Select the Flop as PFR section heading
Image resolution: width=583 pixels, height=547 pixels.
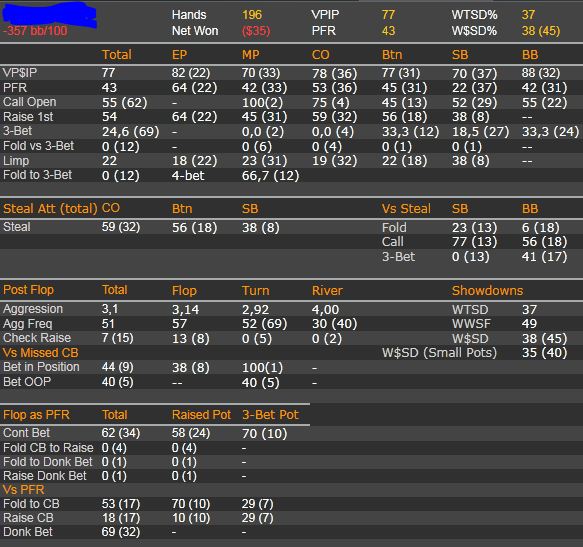(36, 415)
